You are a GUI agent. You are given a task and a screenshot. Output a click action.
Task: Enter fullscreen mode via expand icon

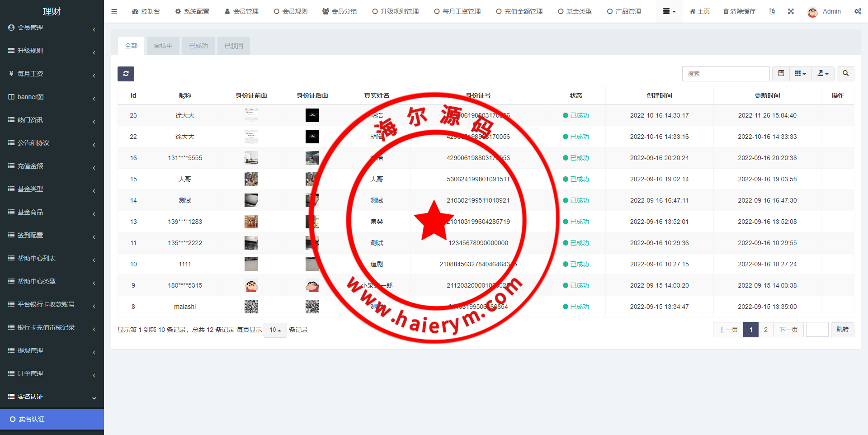pos(791,11)
